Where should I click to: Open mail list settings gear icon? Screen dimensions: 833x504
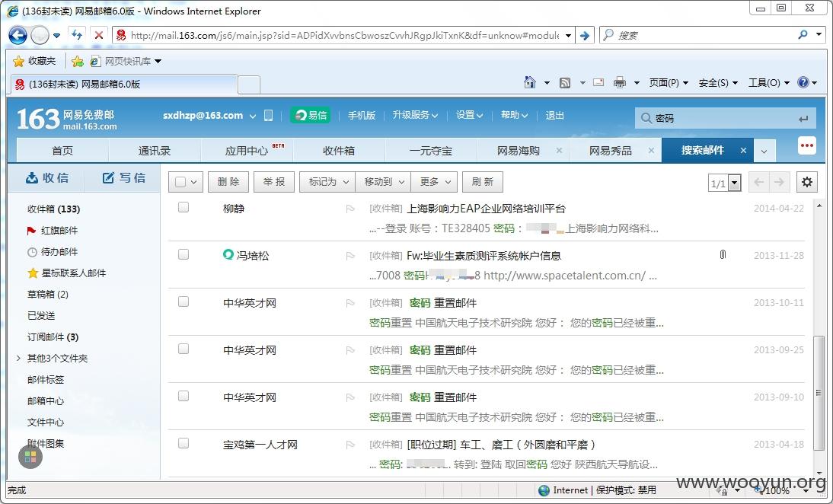pos(807,182)
